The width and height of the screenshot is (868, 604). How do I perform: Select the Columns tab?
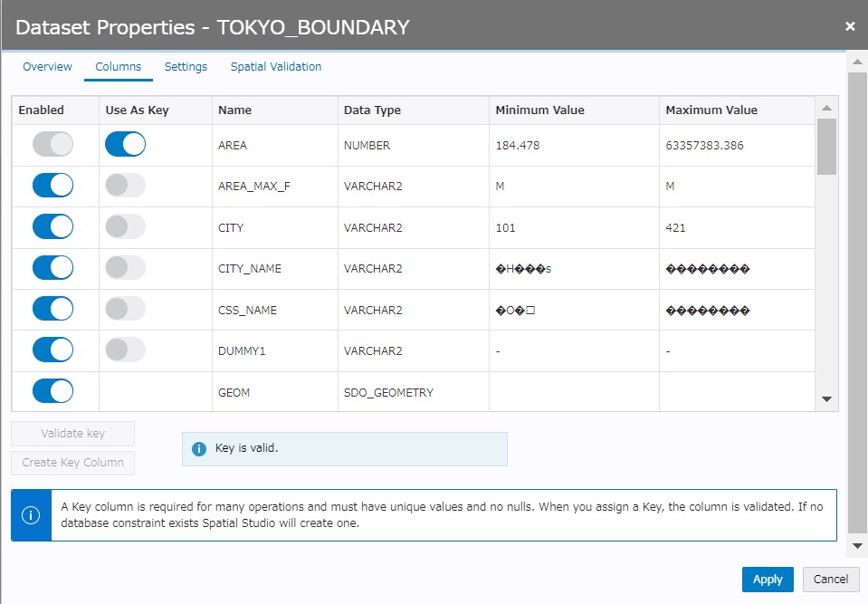point(118,66)
